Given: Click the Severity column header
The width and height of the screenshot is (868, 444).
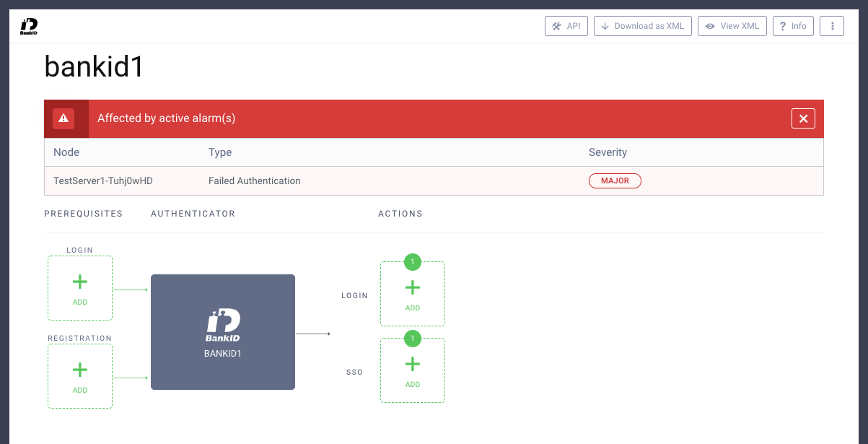Looking at the screenshot, I should pos(608,152).
